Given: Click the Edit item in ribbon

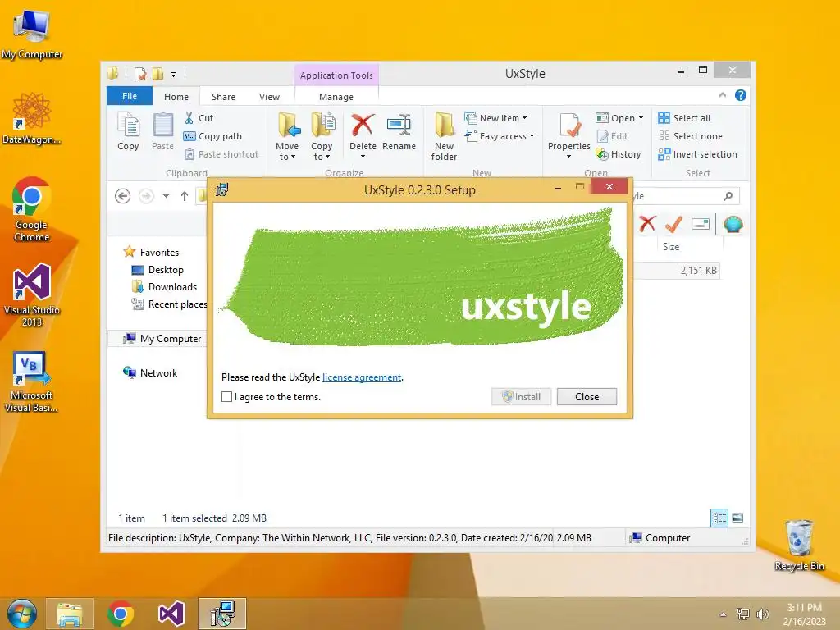Looking at the screenshot, I should coord(612,136).
